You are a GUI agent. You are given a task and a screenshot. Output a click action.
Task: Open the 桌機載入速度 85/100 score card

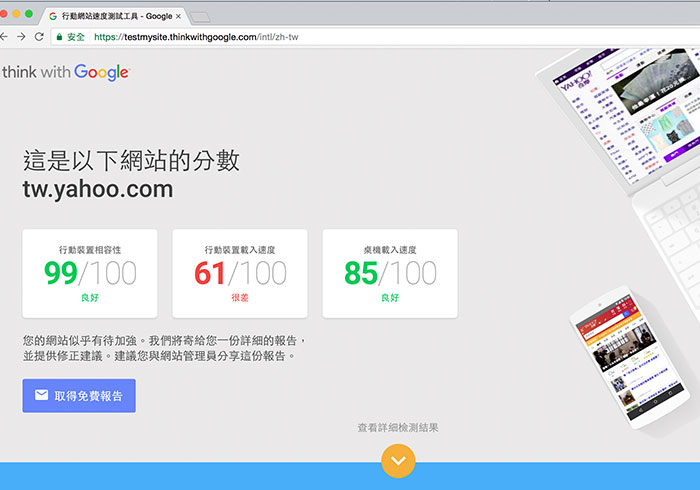point(390,274)
